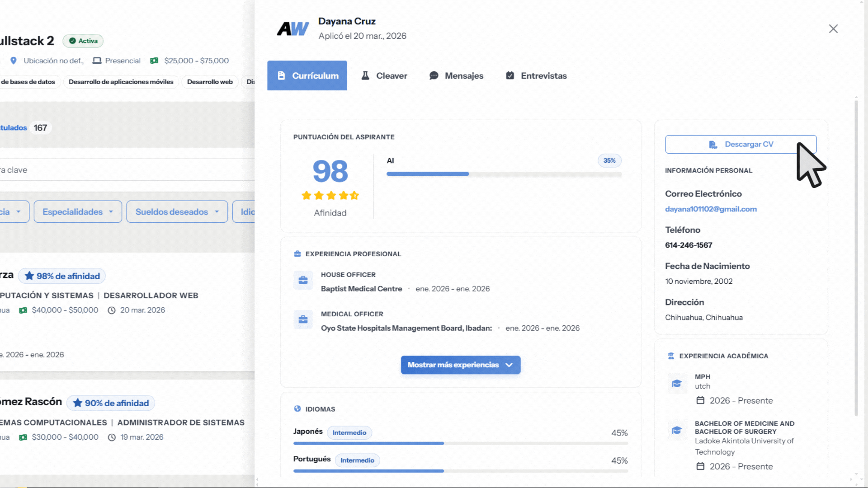The width and height of the screenshot is (868, 488).
Task: Click the MPH graduation cap icon
Action: click(677, 383)
